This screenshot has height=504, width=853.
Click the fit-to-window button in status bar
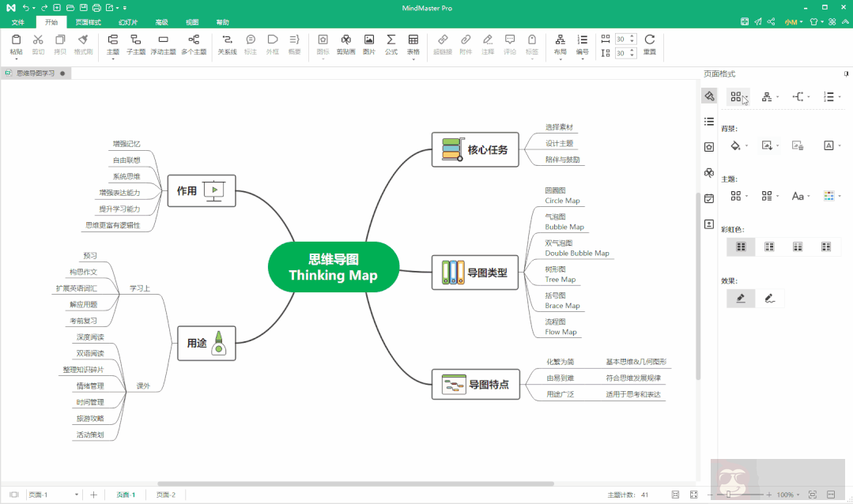[813, 496]
